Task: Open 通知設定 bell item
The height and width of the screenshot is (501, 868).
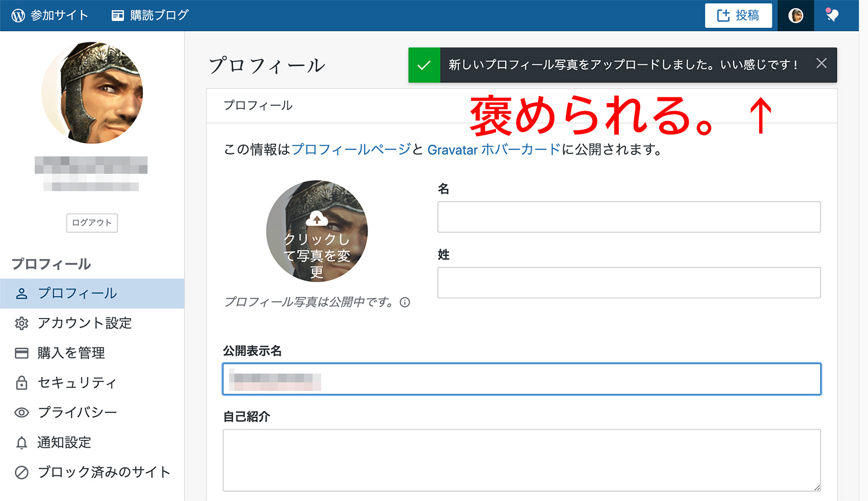Action: click(64, 443)
